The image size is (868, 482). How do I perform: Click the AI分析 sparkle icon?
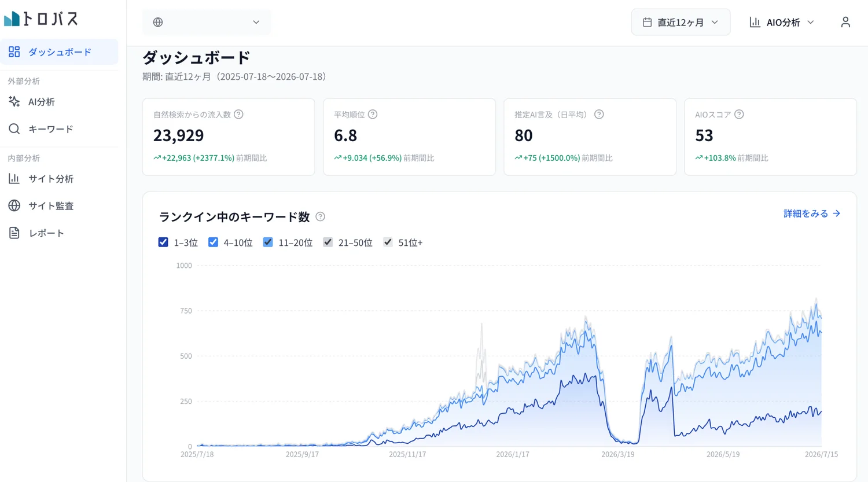coord(14,102)
